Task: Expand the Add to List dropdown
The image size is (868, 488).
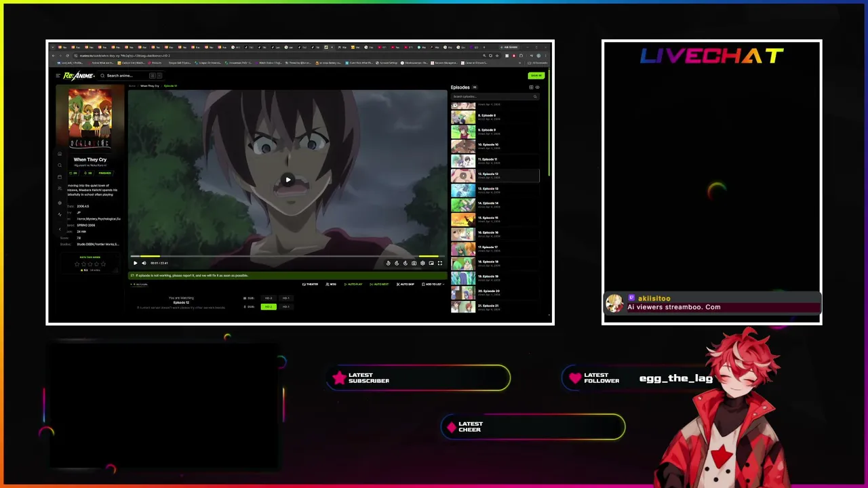Action: pyautogui.click(x=433, y=284)
